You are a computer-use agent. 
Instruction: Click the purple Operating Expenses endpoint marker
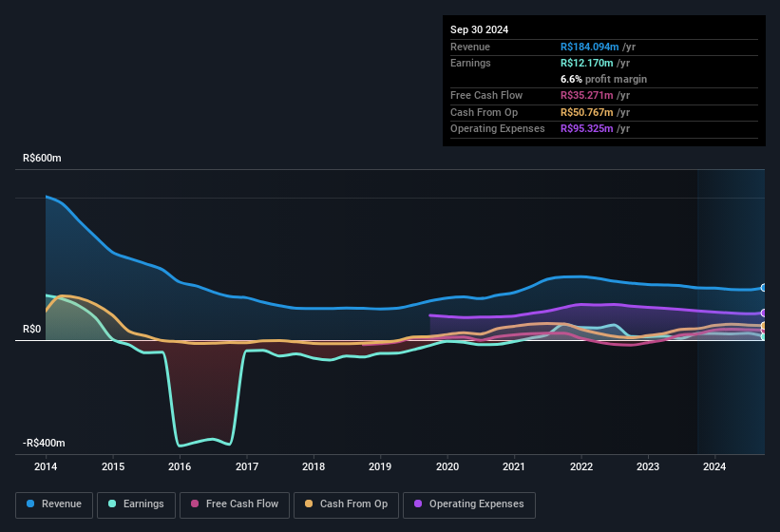pyautogui.click(x=764, y=313)
